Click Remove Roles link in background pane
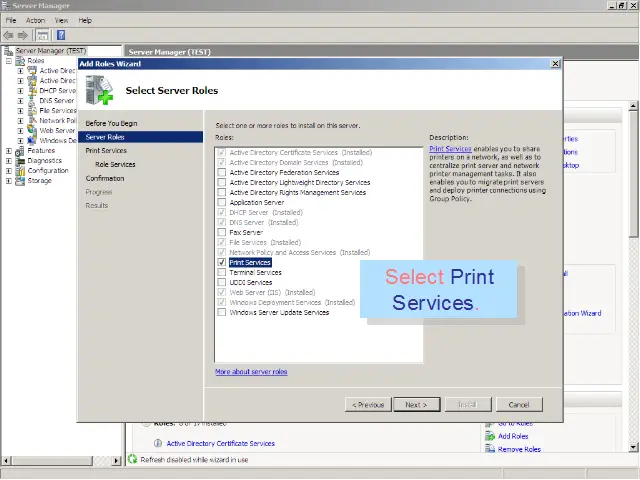 coord(519,449)
